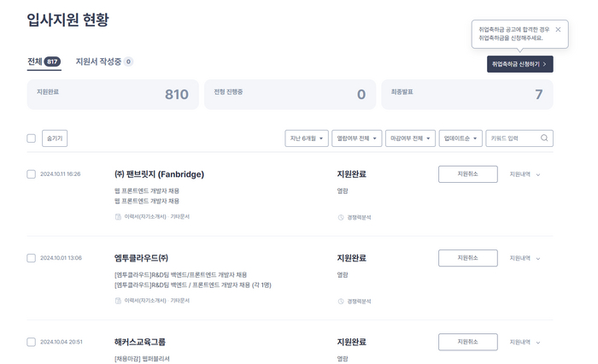Click chevron next to Fanbridge 지원내역
598x364 pixels.
538,174
